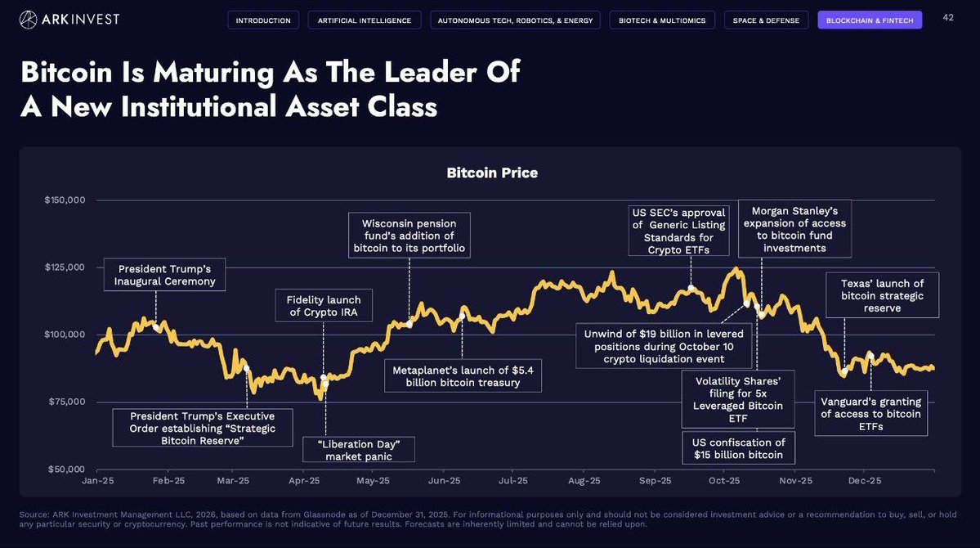This screenshot has height=548, width=980.
Task: Click Morgan Stanley's expansion of access annotation
Action: 794,229
